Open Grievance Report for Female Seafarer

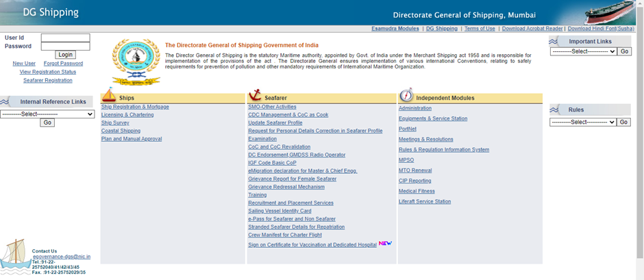coord(293,179)
